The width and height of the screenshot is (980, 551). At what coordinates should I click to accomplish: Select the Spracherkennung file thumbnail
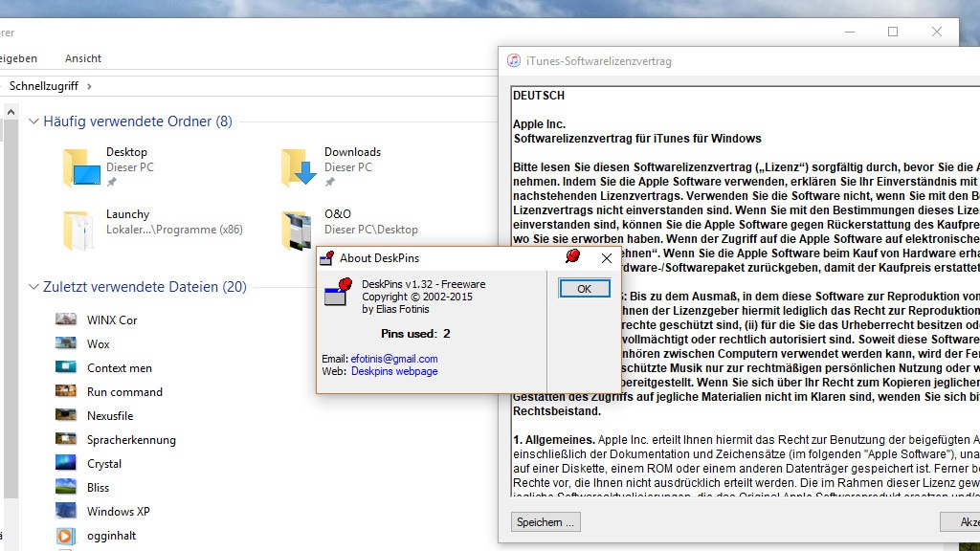pos(66,439)
